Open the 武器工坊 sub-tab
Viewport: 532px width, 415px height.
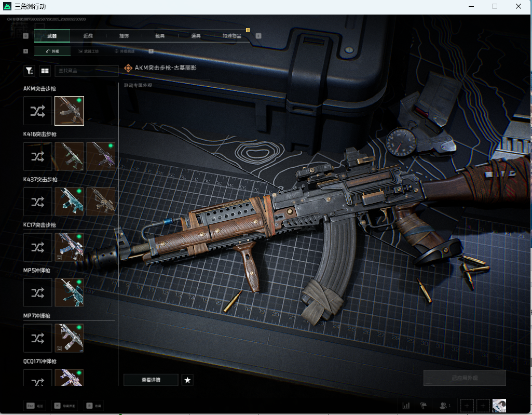click(x=89, y=51)
